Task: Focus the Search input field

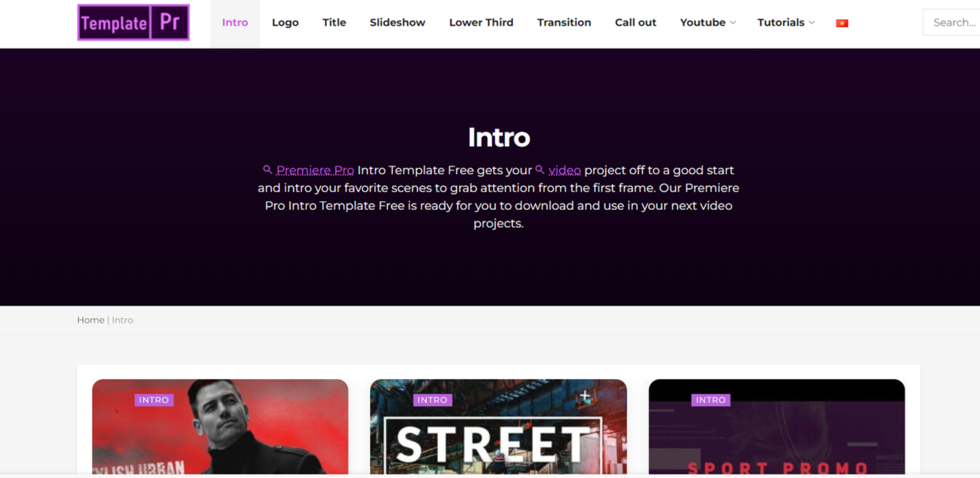Action: click(953, 23)
